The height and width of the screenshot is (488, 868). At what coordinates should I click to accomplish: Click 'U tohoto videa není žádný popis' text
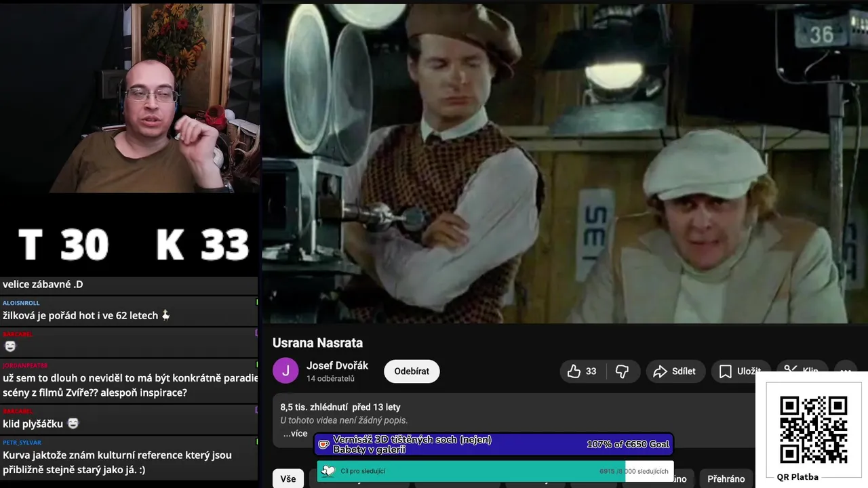(344, 420)
